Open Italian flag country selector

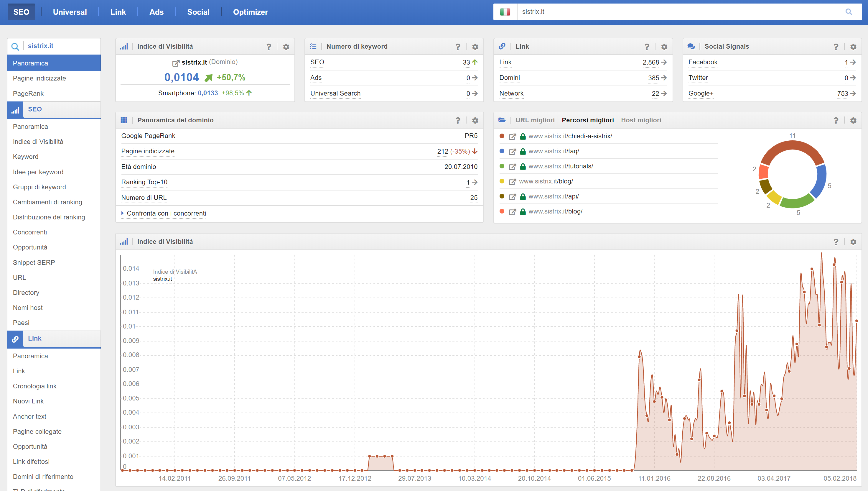pos(505,12)
